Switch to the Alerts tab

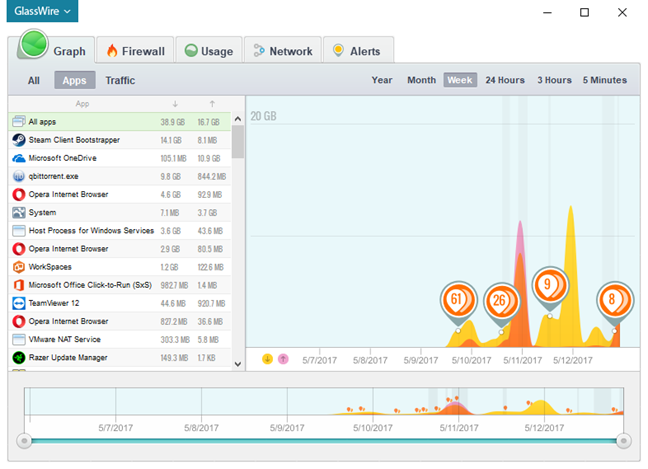[358, 51]
